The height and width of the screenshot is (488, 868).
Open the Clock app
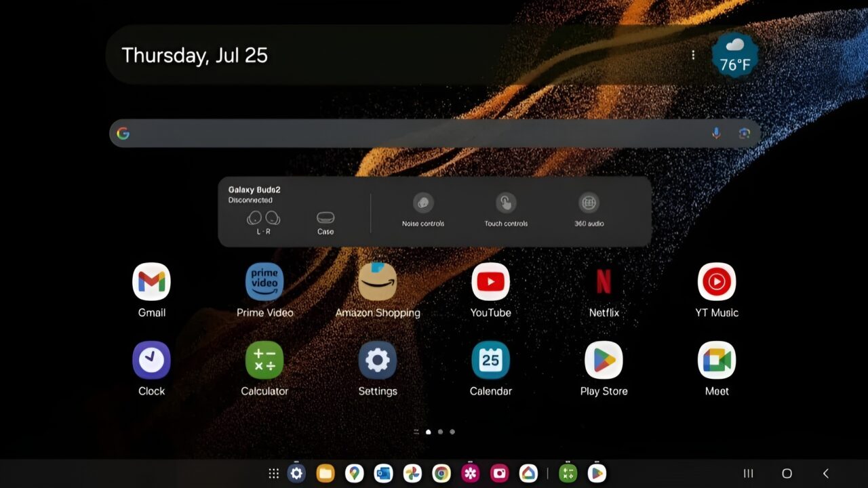151,360
